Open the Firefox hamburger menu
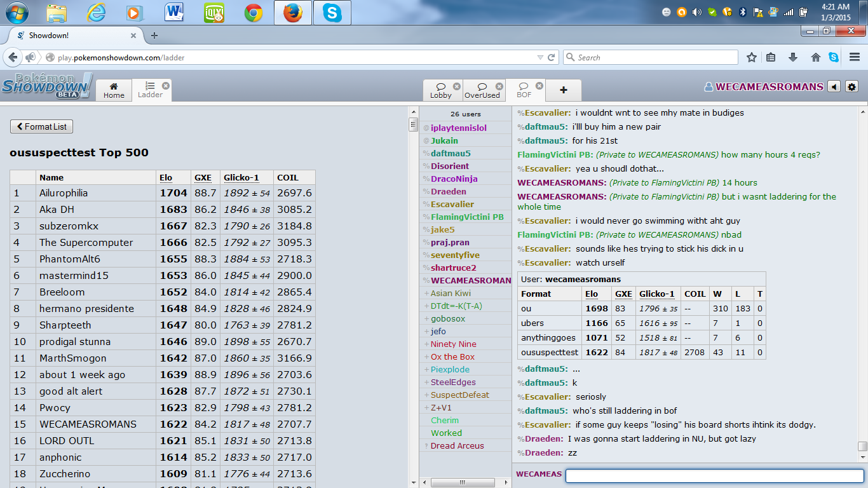This screenshot has height=488, width=868. coord(854,57)
